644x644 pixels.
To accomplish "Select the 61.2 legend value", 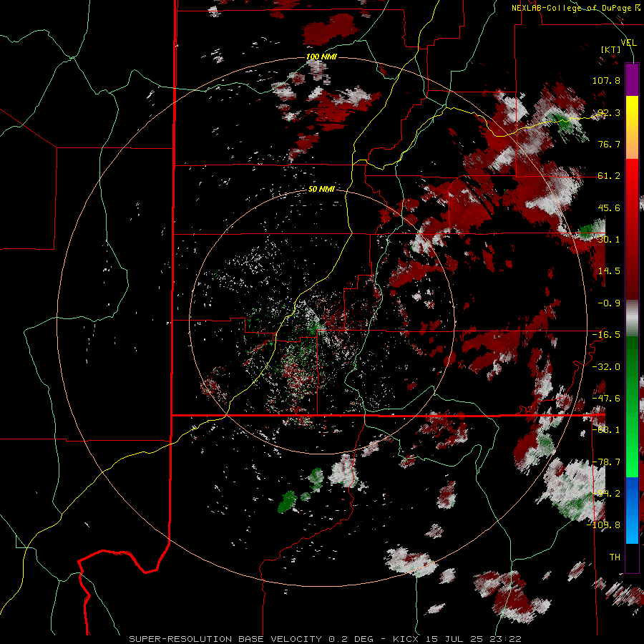I will tap(609, 176).
